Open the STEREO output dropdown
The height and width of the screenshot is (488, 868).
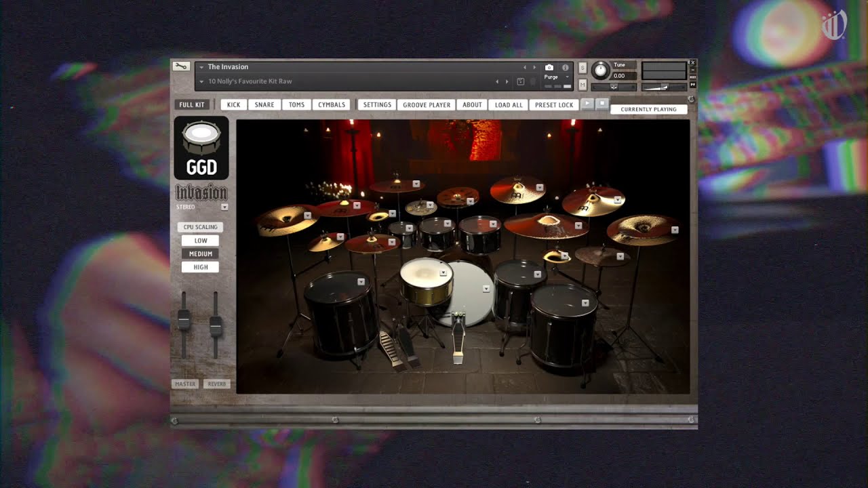tap(224, 207)
